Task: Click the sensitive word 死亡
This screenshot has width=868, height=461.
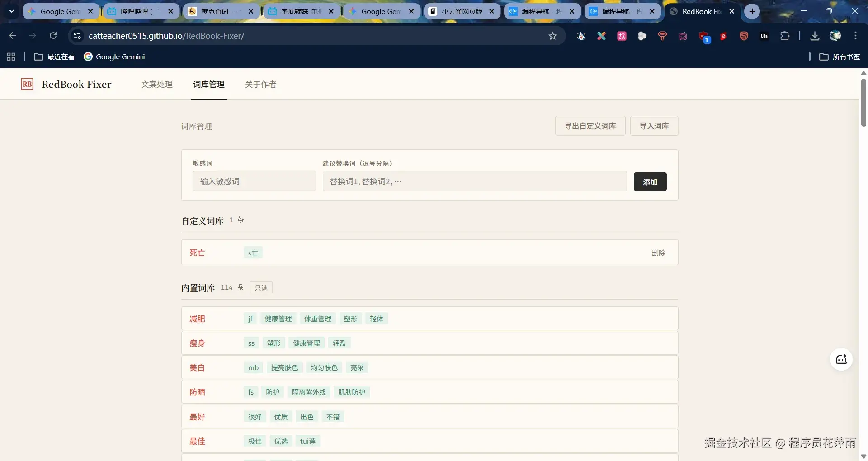Action: coord(197,253)
